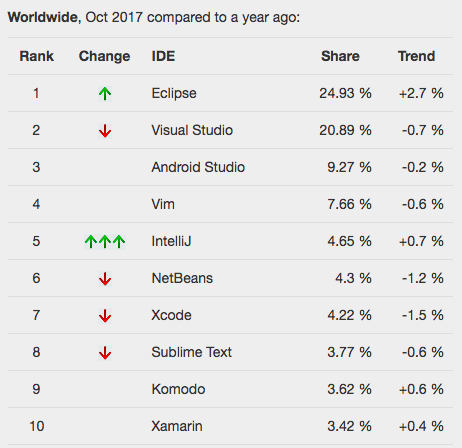Viewport: 462px width, 448px height.
Task: Select the Rank column header
Action: coord(36,56)
